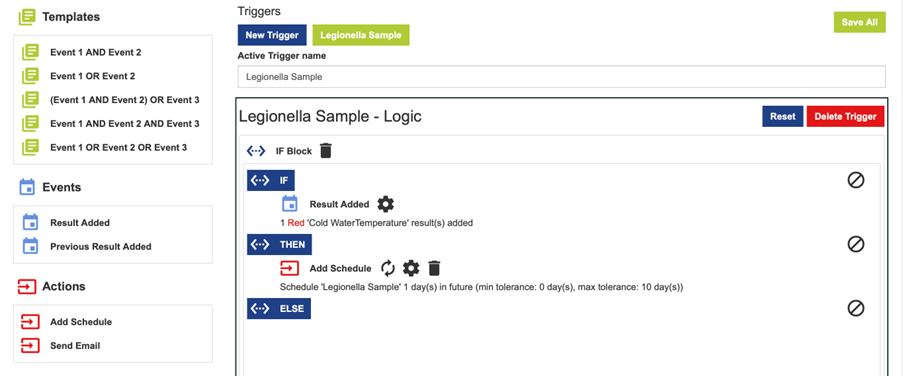Focus the Active Trigger name field
The height and width of the screenshot is (376, 903).
coord(561,77)
